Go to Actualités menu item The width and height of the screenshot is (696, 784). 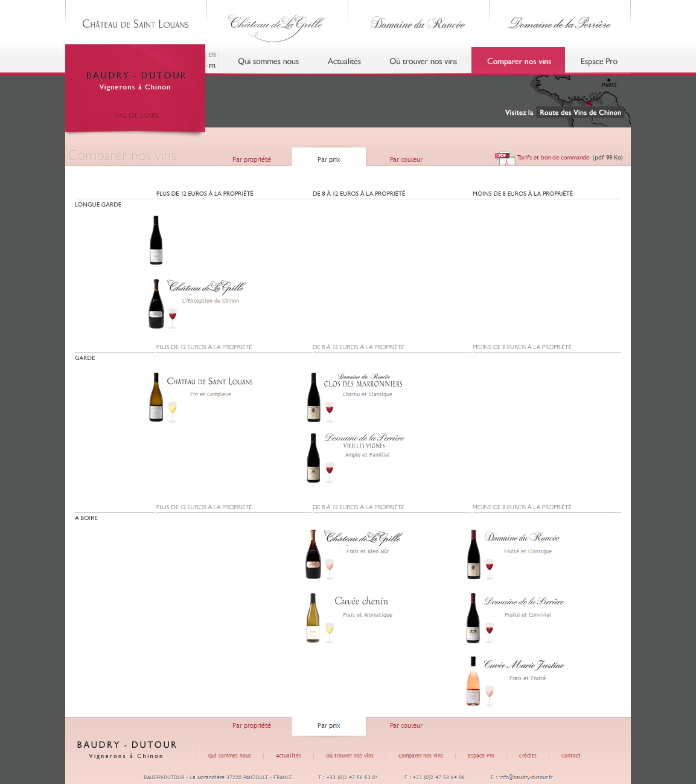pyautogui.click(x=344, y=61)
